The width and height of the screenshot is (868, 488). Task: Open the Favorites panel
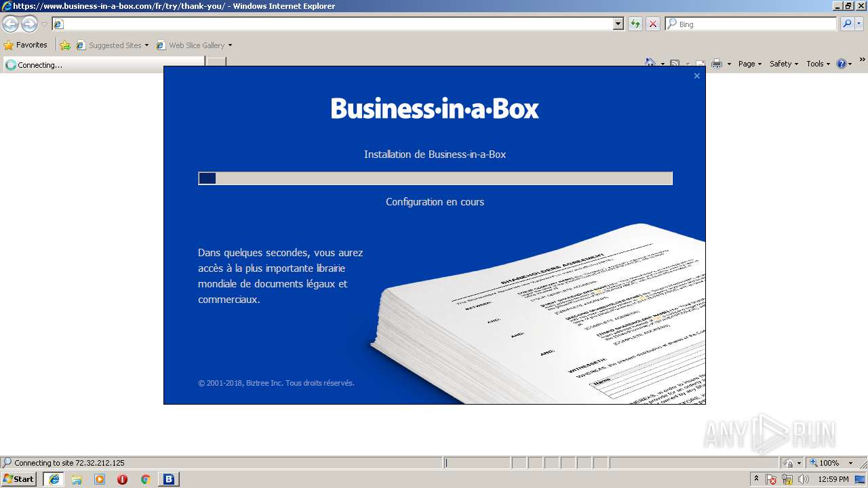click(26, 45)
